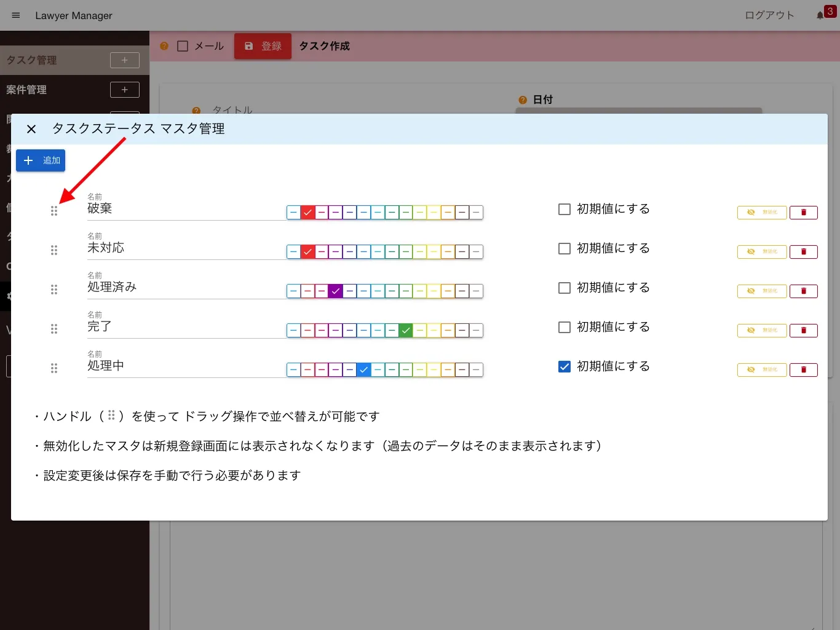Edit the 完了 name field
The image size is (840, 630).
tap(186, 326)
